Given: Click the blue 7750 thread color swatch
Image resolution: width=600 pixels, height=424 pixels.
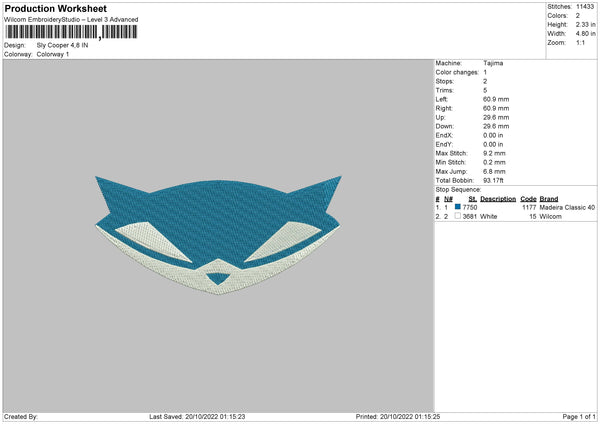Looking at the screenshot, I should [458, 207].
